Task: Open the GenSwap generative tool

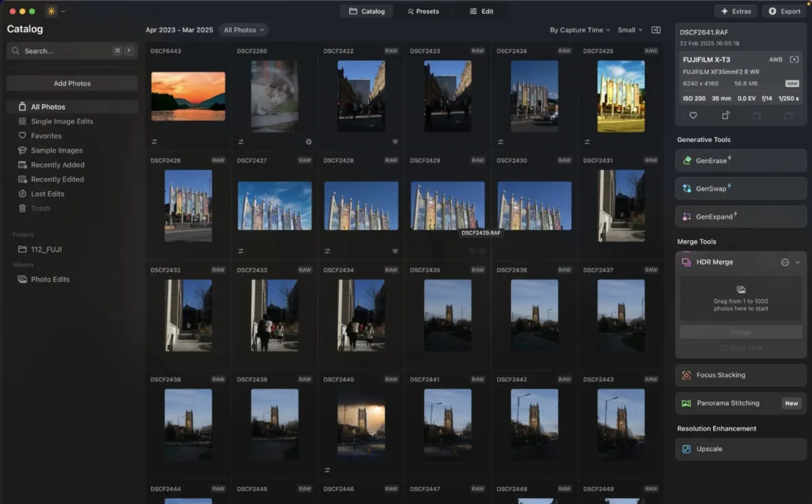Action: [x=740, y=188]
